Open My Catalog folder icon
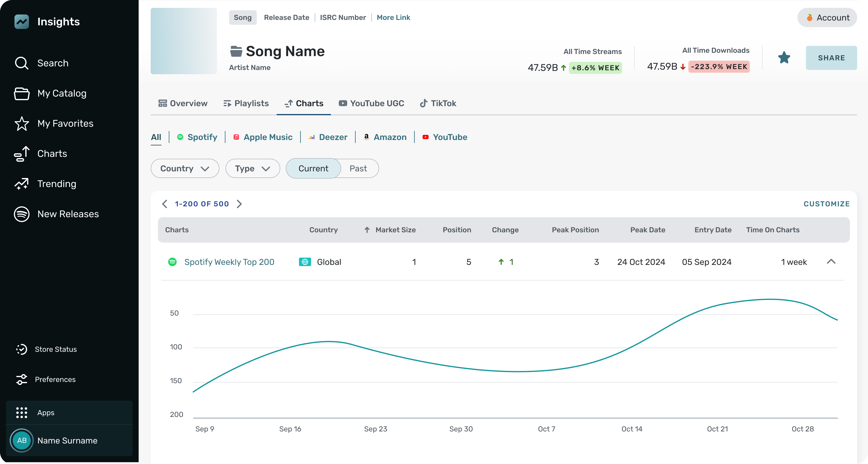Screen dimensions: 868x464 pos(22,94)
